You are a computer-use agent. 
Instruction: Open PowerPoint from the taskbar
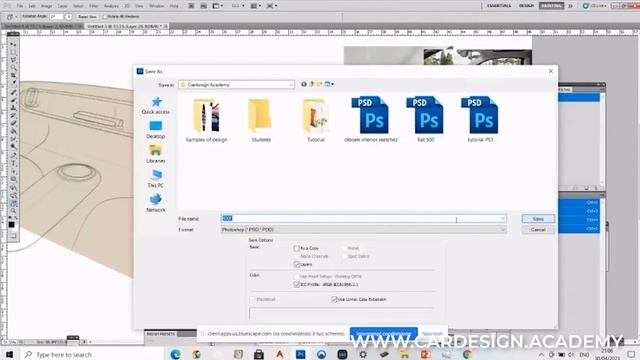click(425, 354)
